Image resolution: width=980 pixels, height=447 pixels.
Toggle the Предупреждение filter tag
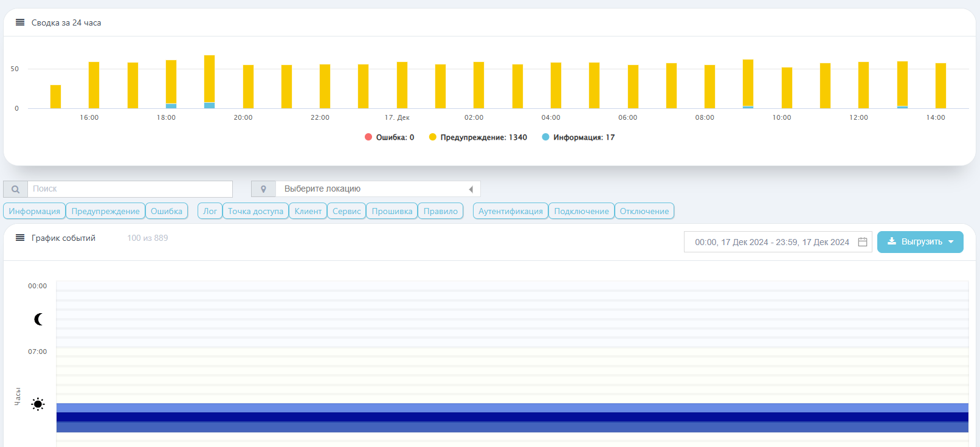(106, 211)
